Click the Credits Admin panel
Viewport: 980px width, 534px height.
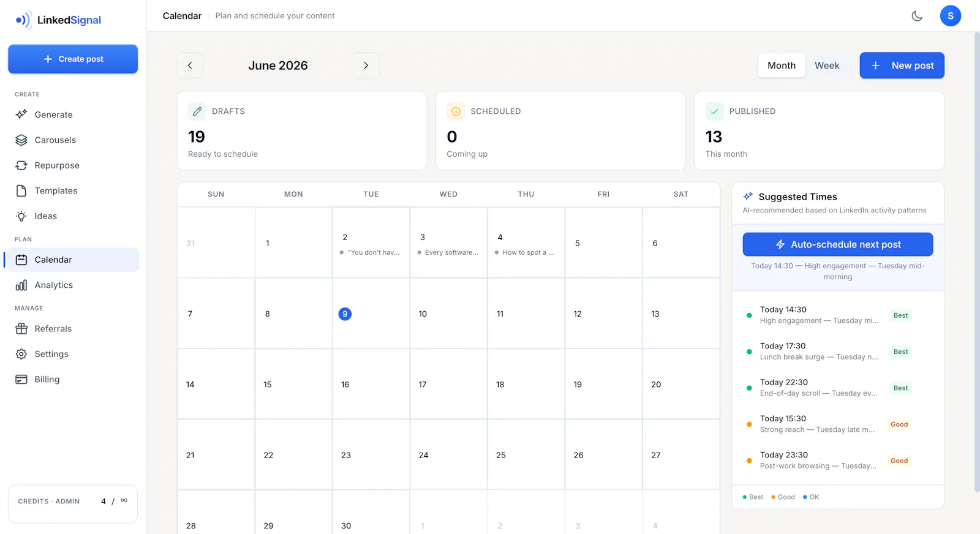coord(73,504)
